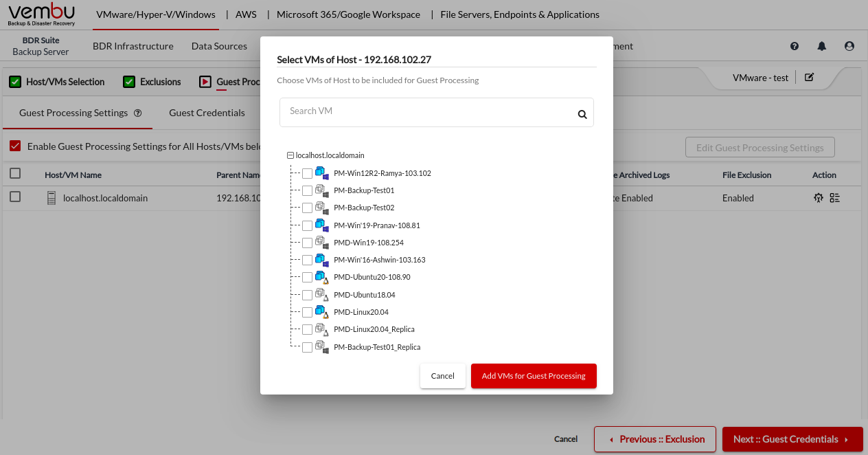
Task: Open the help question mark icon
Action: point(795,46)
